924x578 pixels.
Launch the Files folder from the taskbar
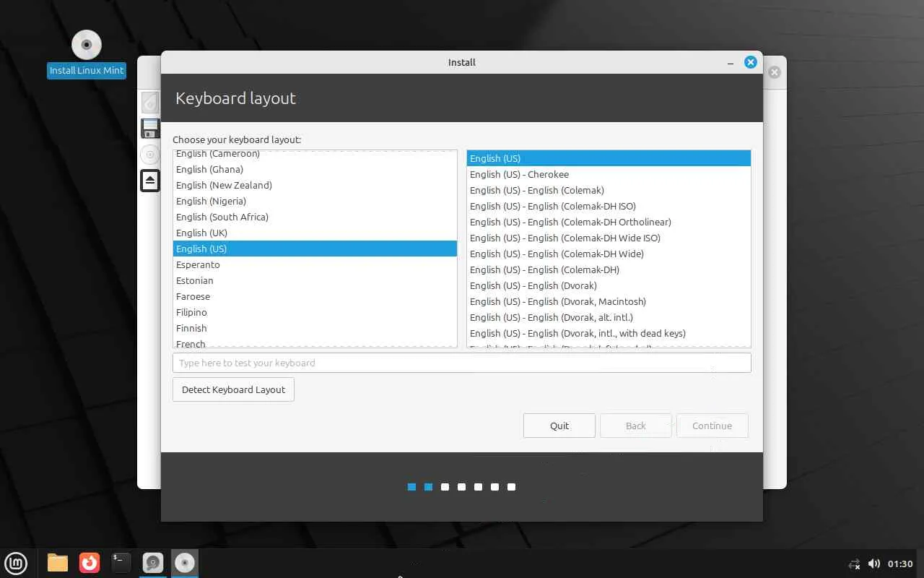click(x=58, y=563)
